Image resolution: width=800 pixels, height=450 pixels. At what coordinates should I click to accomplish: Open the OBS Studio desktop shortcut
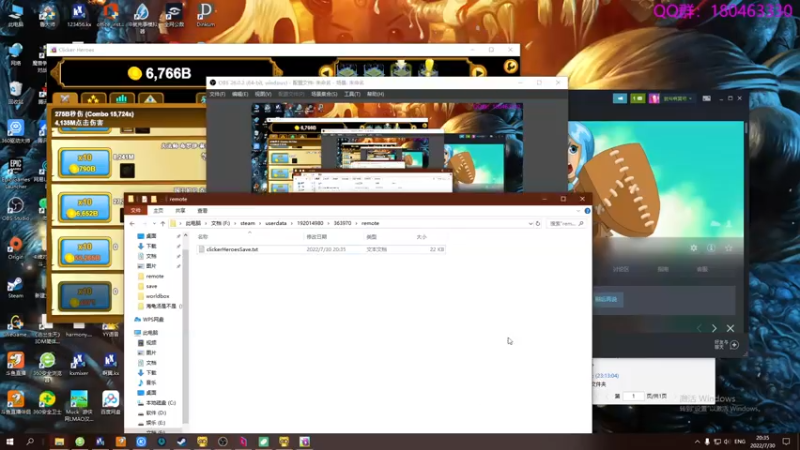(15, 209)
